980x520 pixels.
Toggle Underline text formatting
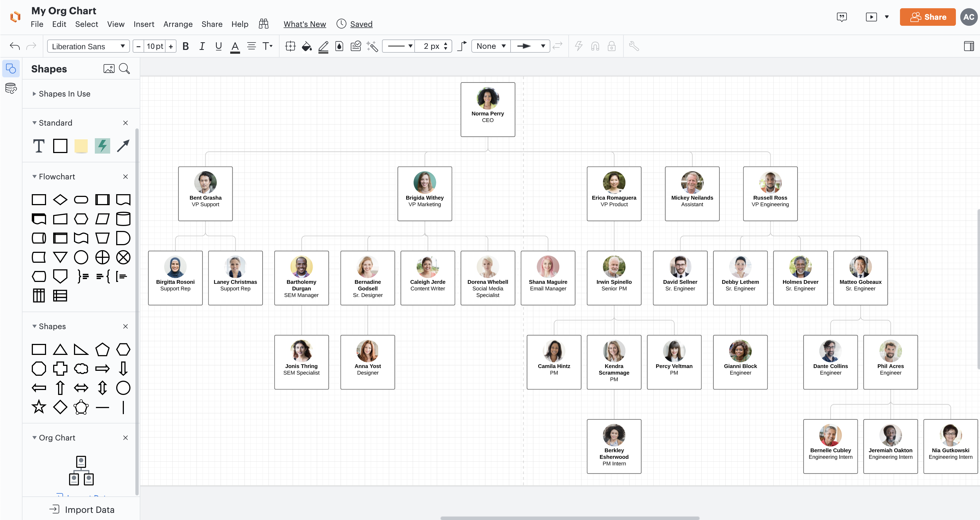(x=218, y=46)
